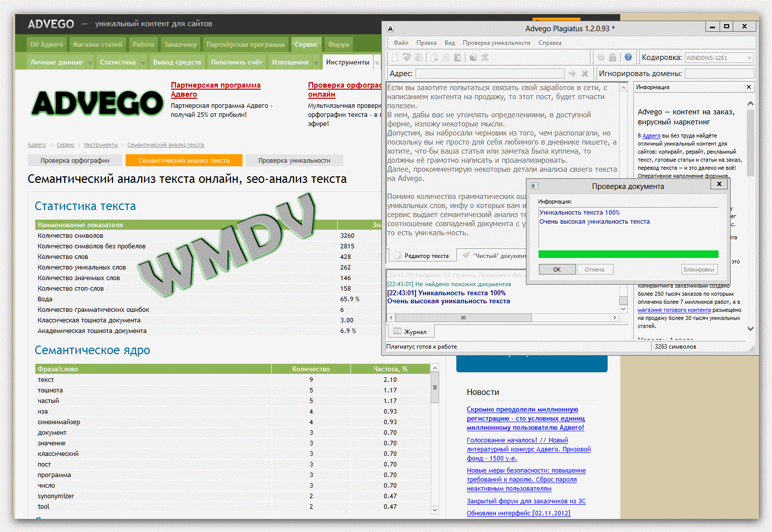
Task: Open the Кодировка WINDOWS-1251 dropdown
Action: click(749, 58)
